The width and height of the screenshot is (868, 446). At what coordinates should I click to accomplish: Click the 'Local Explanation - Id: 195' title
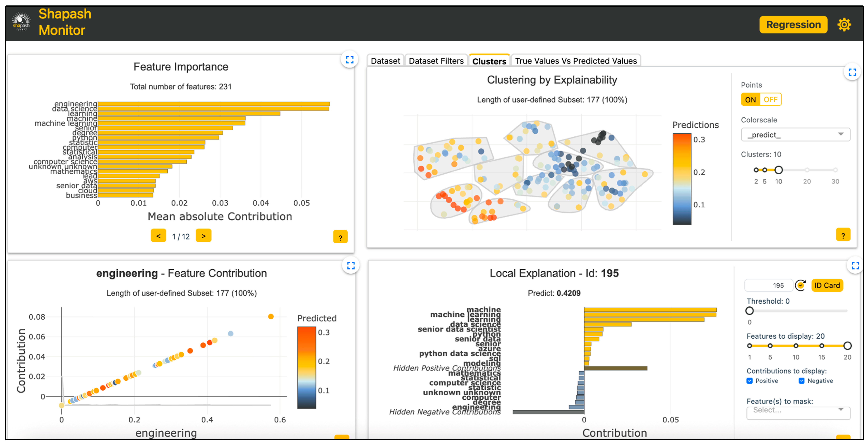[554, 273]
